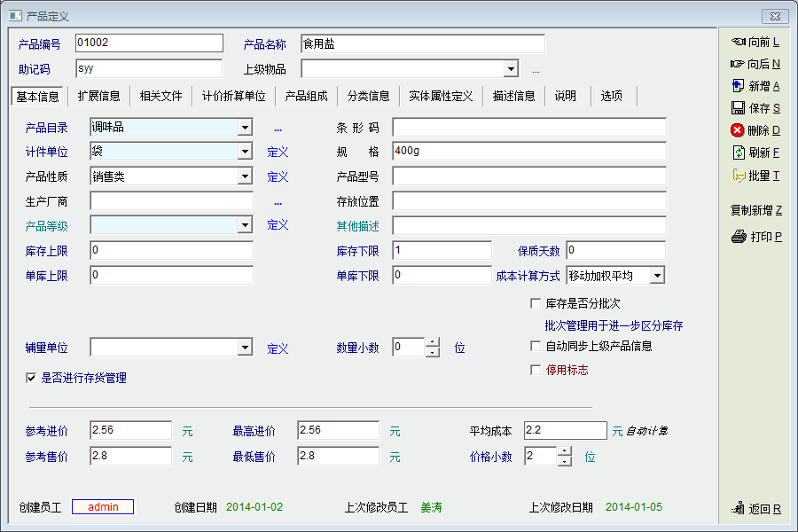The width and height of the screenshot is (798, 532).
Task: Click the 保存 (save) floppy disk icon
Action: [738, 108]
